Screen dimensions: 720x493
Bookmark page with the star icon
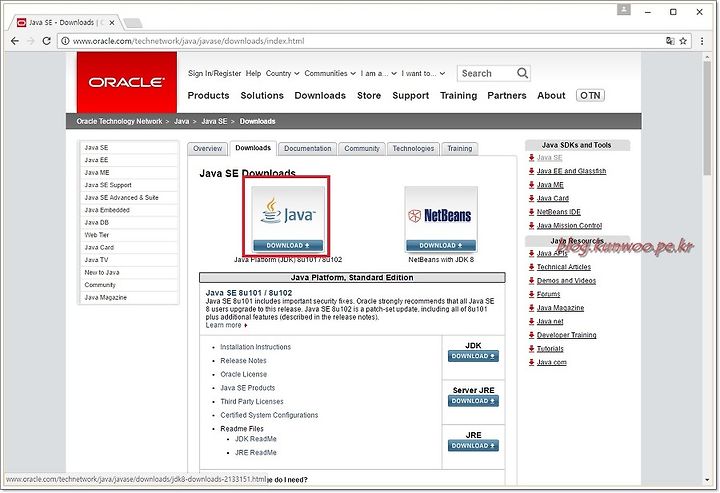[x=683, y=41]
